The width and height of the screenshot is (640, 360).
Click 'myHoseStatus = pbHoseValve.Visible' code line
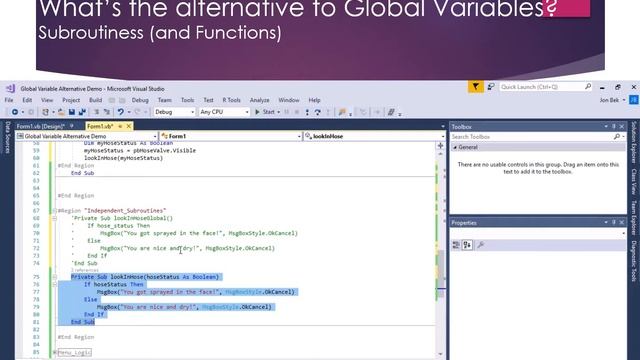[140, 151]
